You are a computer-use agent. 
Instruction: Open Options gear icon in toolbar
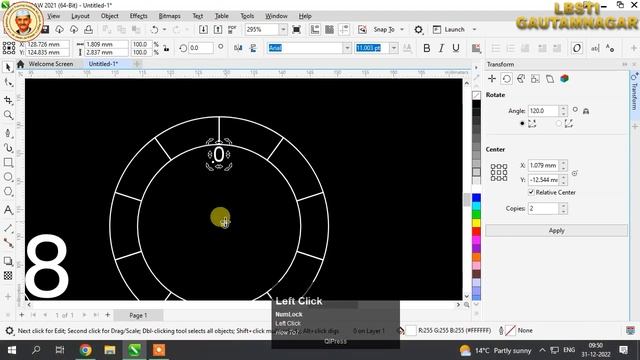tap(418, 29)
